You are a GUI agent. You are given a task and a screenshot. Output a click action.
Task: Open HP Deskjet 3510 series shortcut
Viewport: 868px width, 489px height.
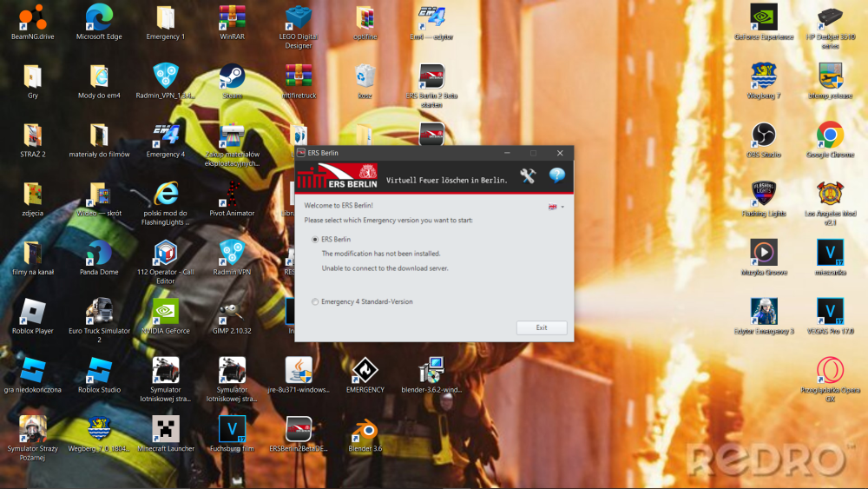click(x=830, y=27)
